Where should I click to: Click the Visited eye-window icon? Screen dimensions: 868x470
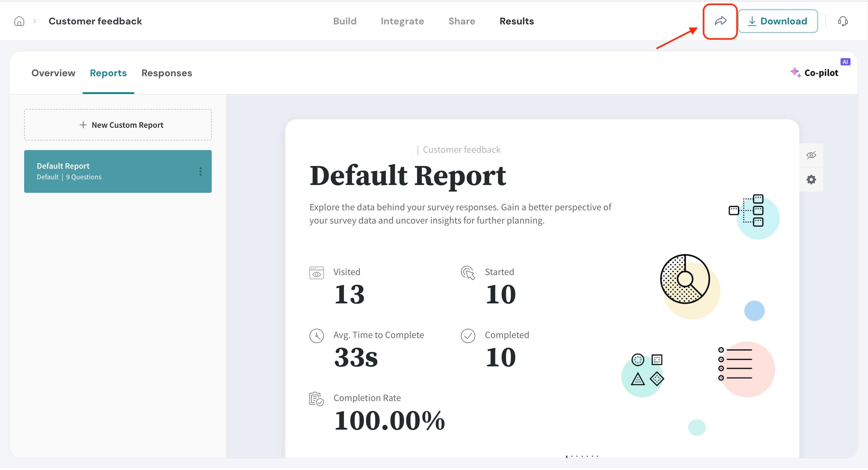[x=316, y=273]
